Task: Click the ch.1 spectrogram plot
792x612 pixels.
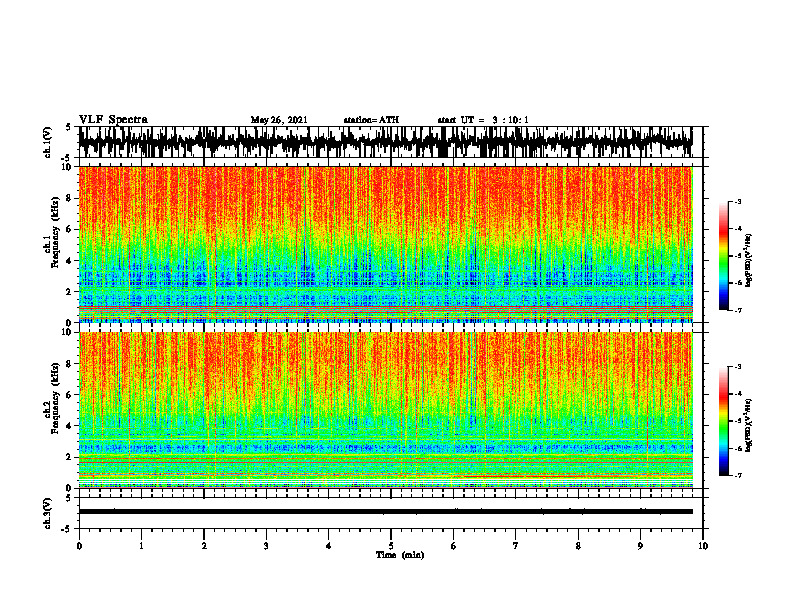Action: [386, 244]
